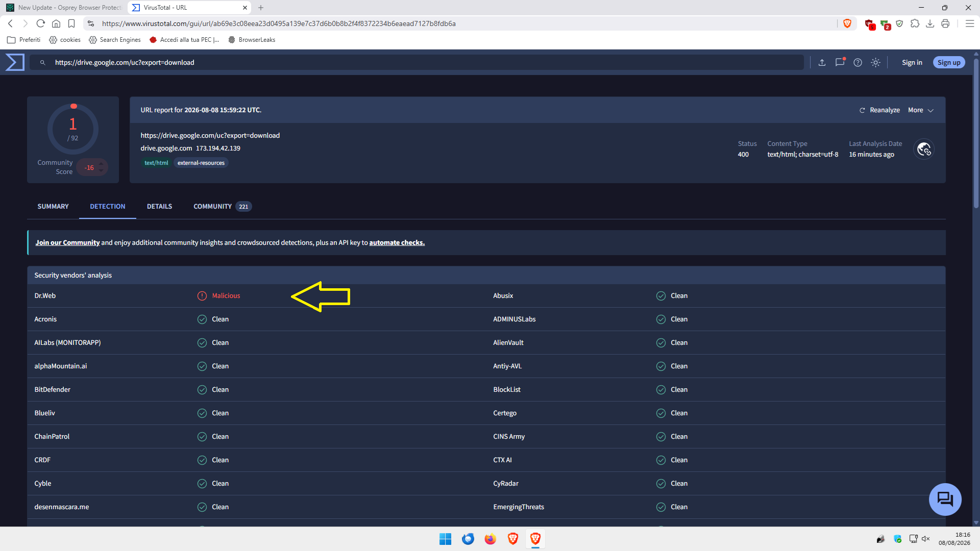
Task: Switch to the SUMMARY tab
Action: (x=53, y=207)
